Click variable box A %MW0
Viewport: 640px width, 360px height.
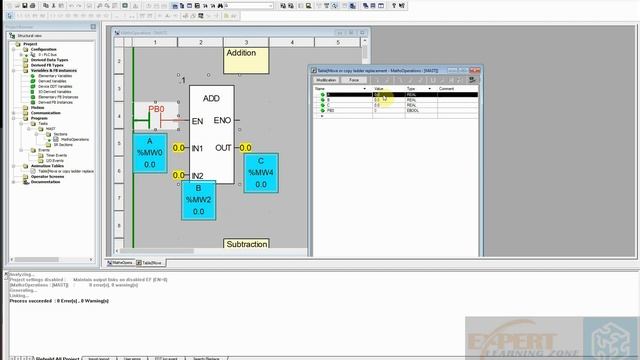point(150,153)
